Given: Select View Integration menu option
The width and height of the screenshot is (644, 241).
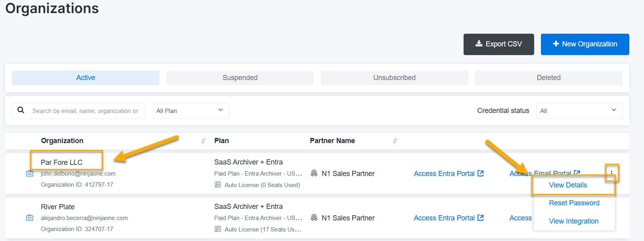Looking at the screenshot, I should pyautogui.click(x=573, y=221).
